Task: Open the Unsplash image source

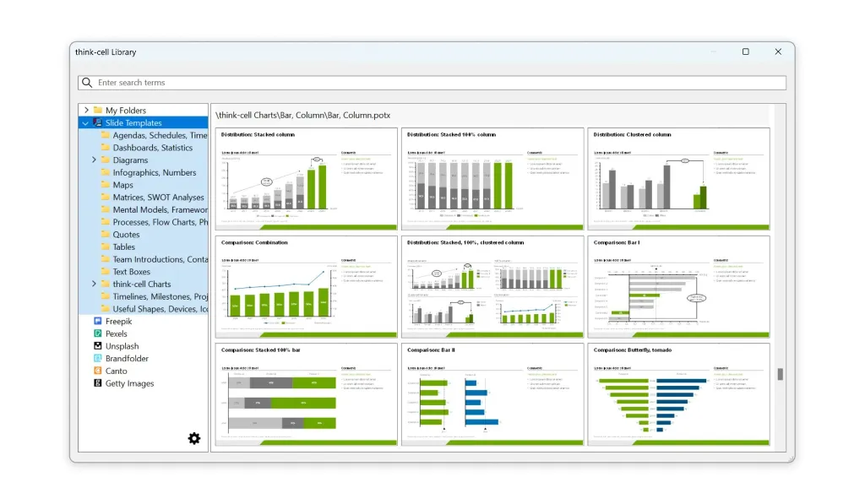Action: 122,346
